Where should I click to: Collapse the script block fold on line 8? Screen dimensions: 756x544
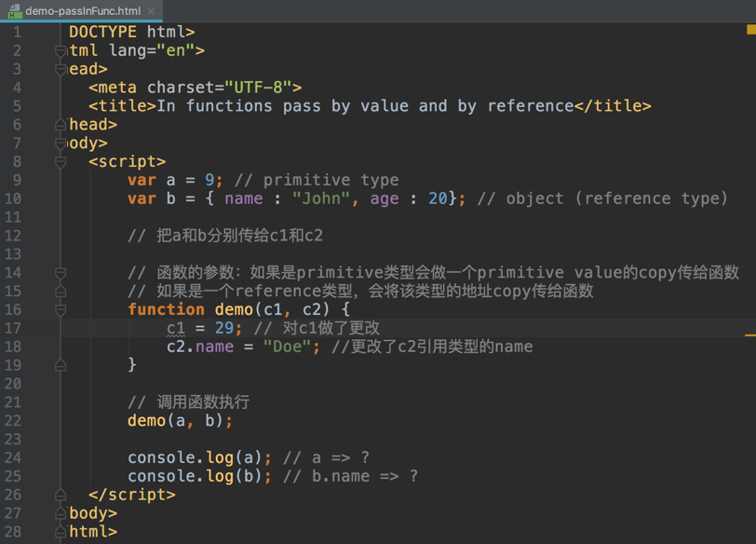pos(61,161)
